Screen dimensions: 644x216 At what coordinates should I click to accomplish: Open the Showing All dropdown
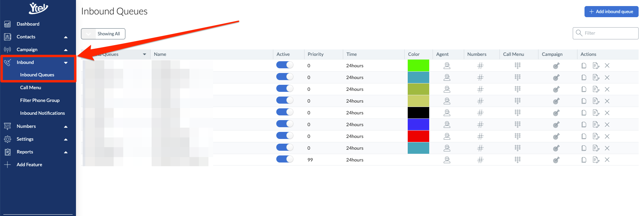103,34
